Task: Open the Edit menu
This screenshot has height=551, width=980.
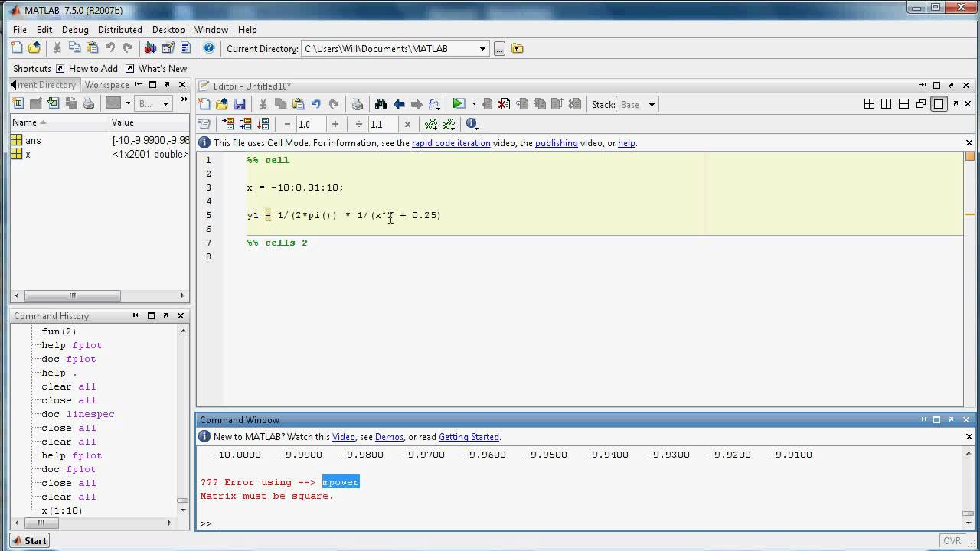Action: 44,30
